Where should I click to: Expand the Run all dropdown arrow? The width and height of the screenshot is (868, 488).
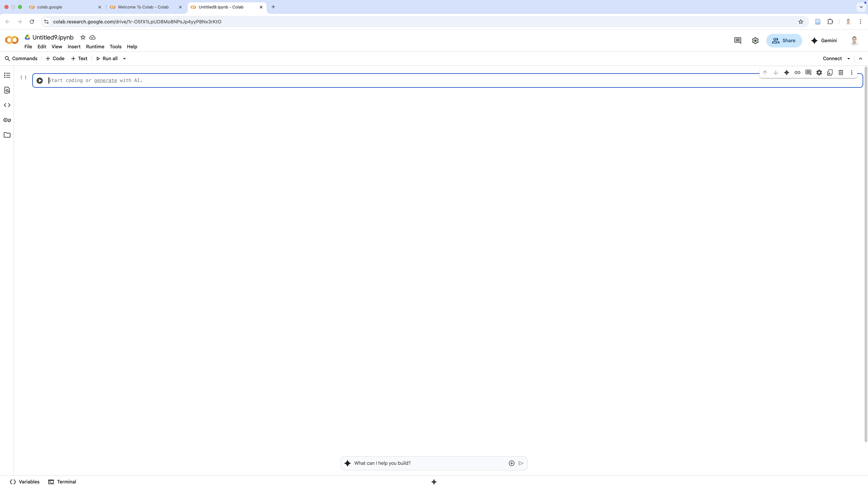(x=124, y=59)
